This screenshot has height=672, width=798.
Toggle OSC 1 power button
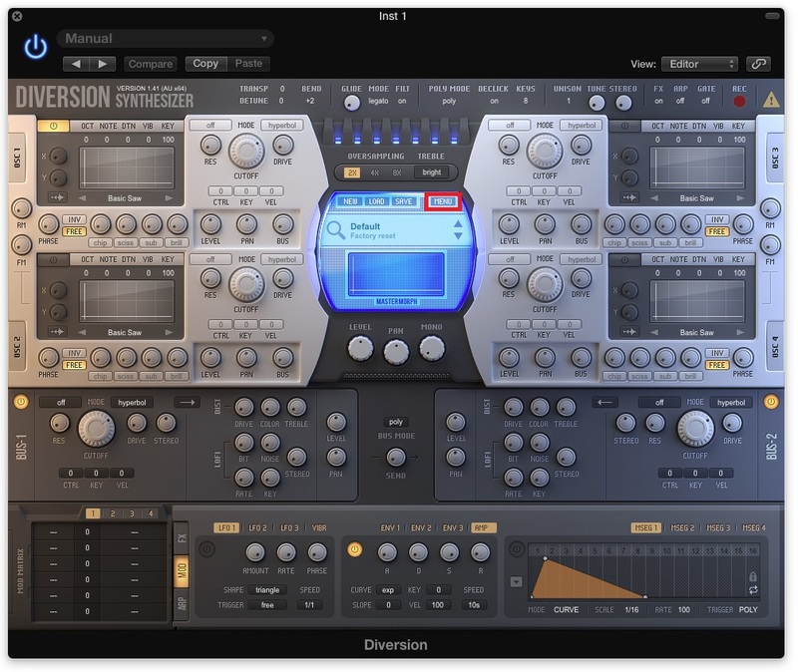tap(53, 126)
